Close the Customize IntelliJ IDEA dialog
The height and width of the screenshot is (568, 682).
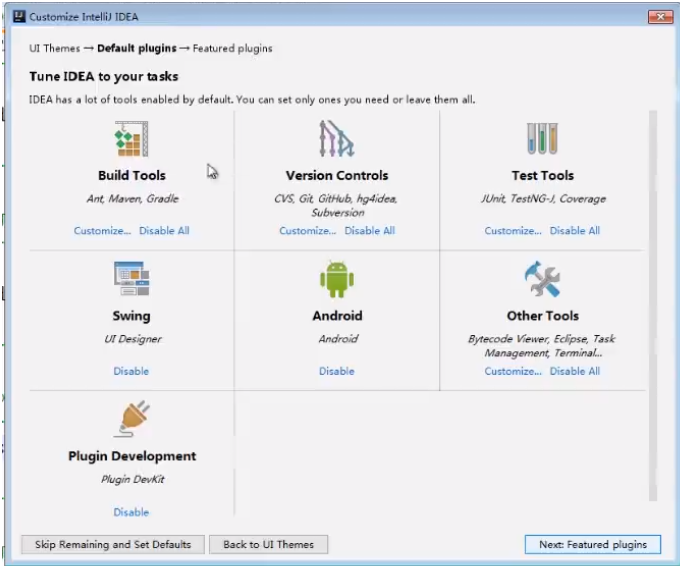click(660, 17)
